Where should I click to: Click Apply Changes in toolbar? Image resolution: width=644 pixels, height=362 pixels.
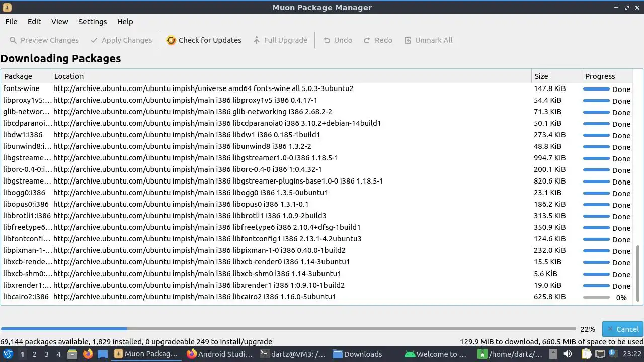121,40
